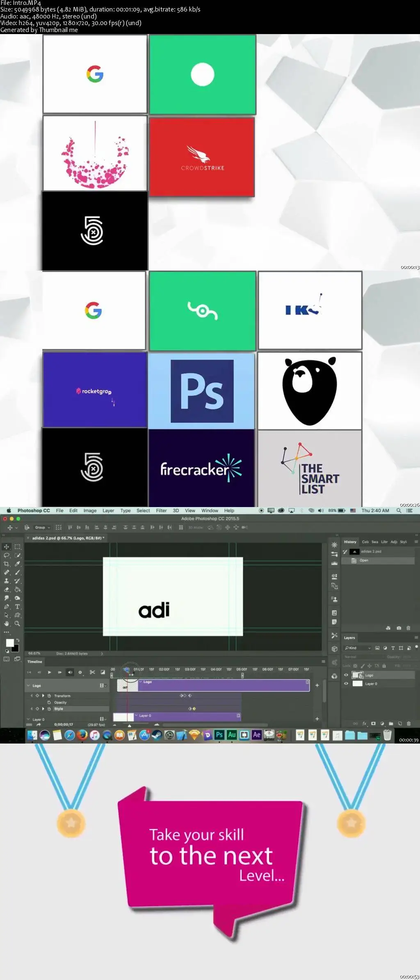Image resolution: width=420 pixels, height=980 pixels.
Task: Select the Hand tool
Action: point(7,623)
